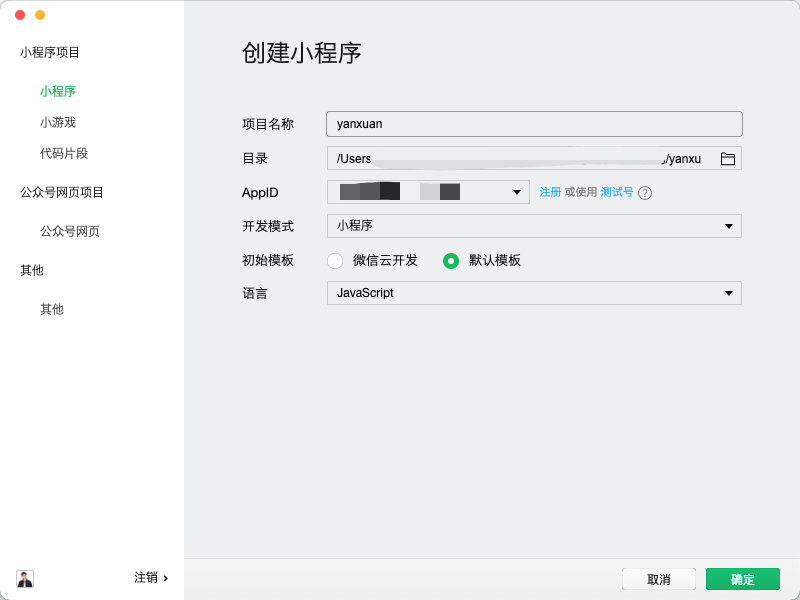The height and width of the screenshot is (600, 800).
Task: Click the 项目名称 input showing yanxuan
Action: pos(534,124)
